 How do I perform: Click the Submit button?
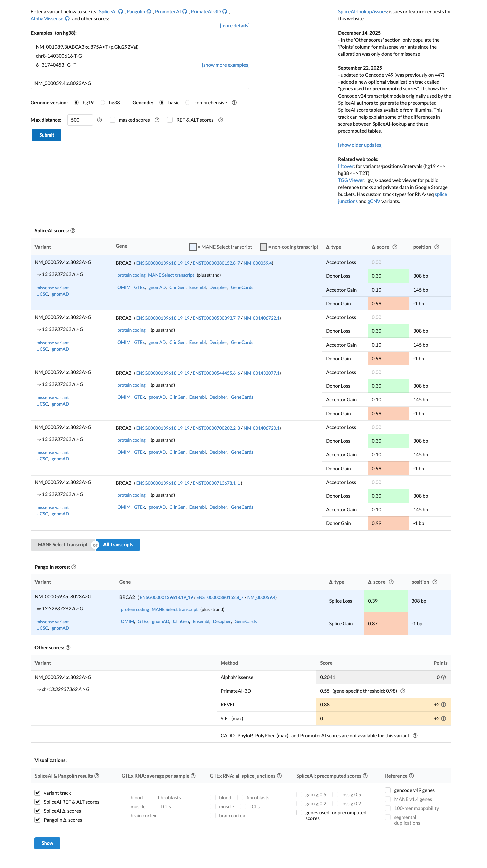47,135
